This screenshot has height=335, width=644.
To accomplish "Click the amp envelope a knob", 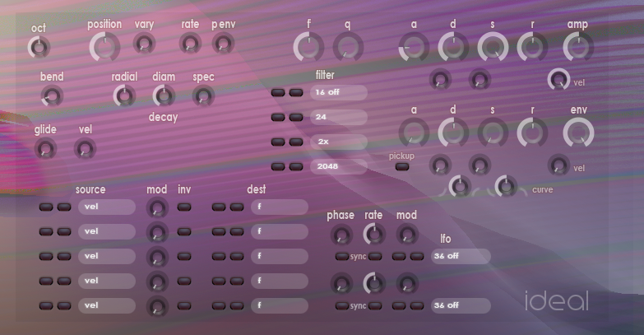I will pyautogui.click(x=414, y=46).
